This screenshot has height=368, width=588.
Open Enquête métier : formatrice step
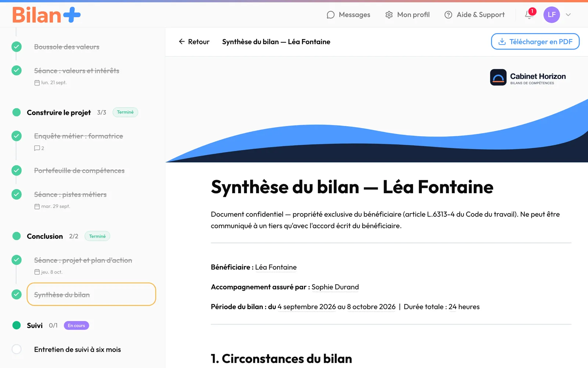[x=78, y=136]
